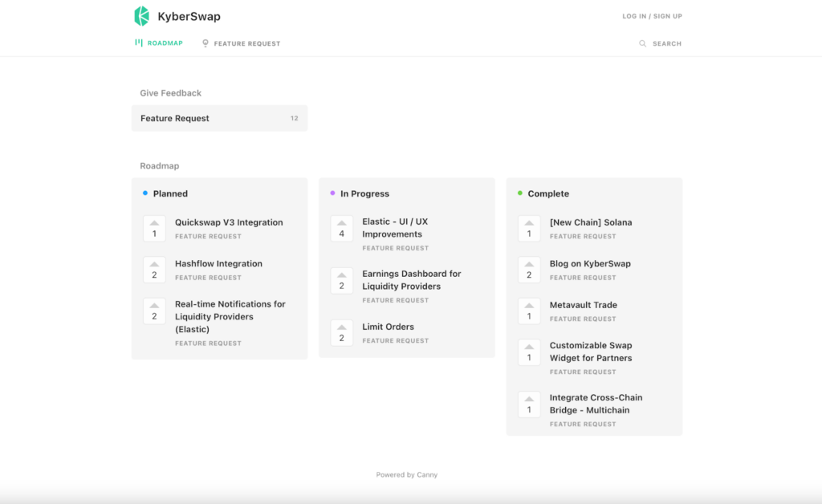The width and height of the screenshot is (822, 504).
Task: Upvote [New Chain] Solana
Action: coord(529,229)
